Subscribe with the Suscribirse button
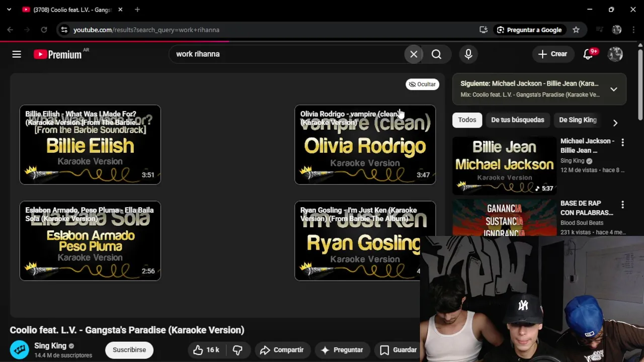The height and width of the screenshot is (362, 644). tap(129, 350)
